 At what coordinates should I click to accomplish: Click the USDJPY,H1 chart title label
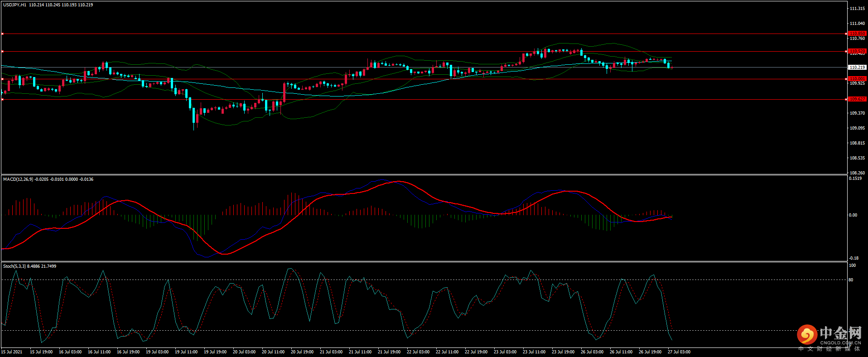coord(15,5)
